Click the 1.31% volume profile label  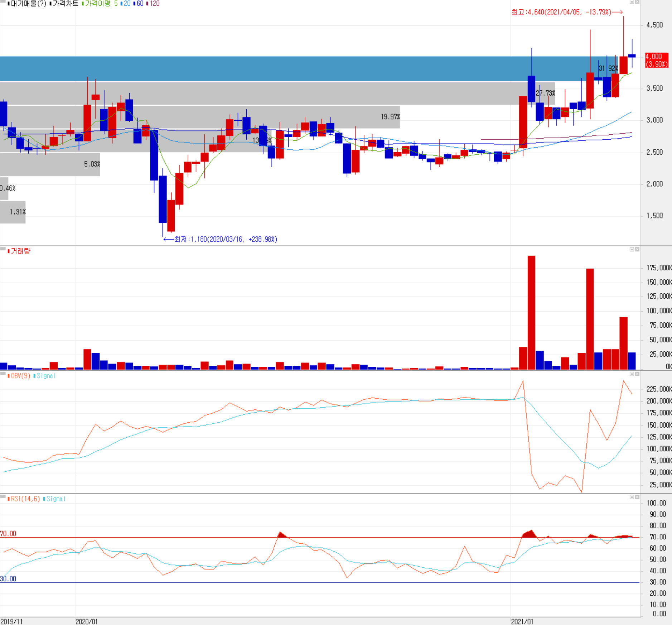[x=18, y=212]
